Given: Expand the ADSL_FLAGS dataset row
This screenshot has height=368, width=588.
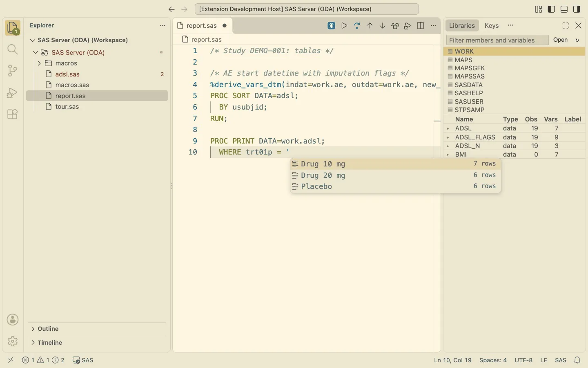Looking at the screenshot, I should pos(448,137).
